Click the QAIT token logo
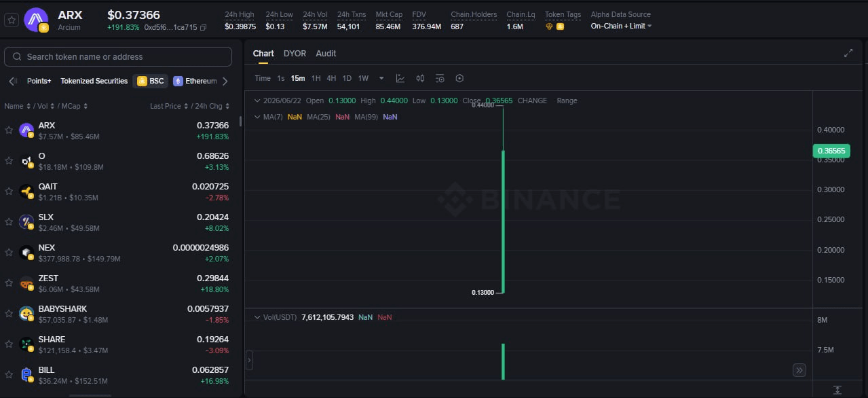 (x=26, y=192)
